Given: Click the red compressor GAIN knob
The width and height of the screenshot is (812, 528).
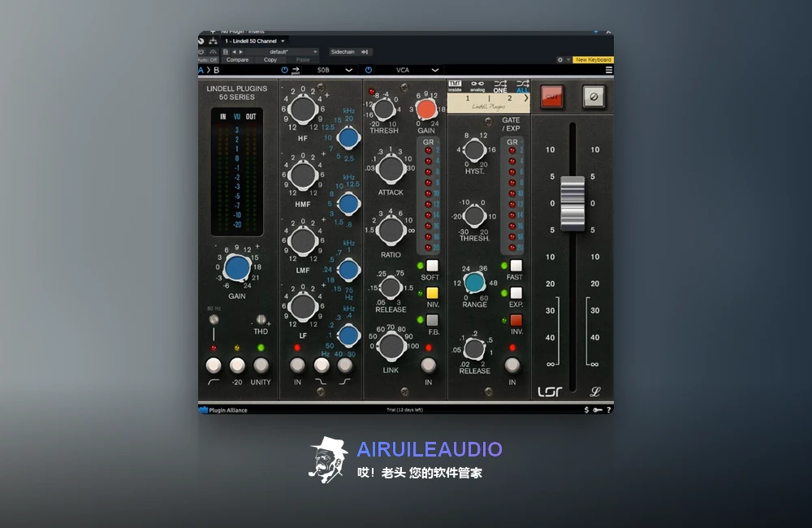Looking at the screenshot, I should (x=427, y=110).
